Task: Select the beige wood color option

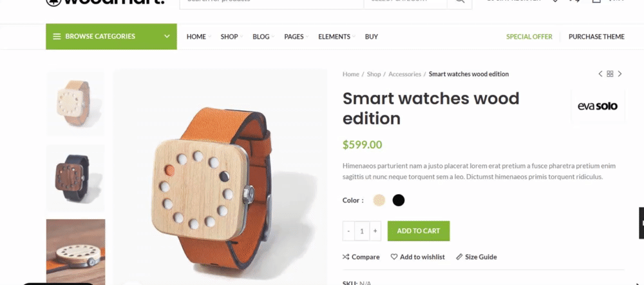Action: pyautogui.click(x=379, y=201)
